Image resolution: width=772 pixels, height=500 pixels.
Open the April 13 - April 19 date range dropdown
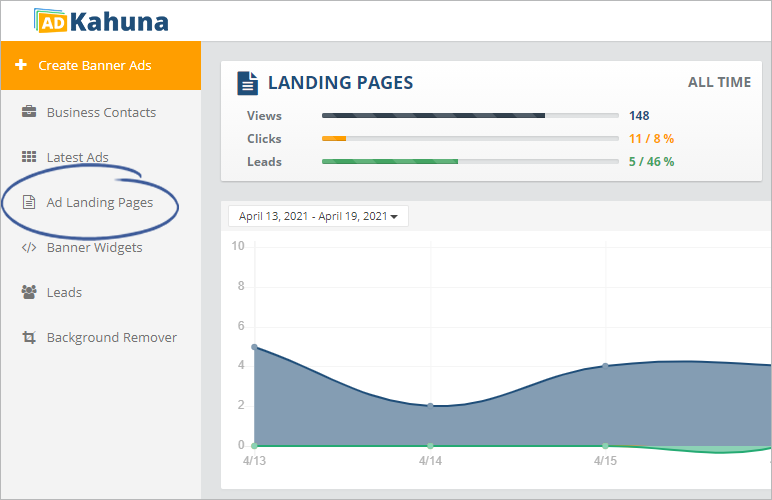click(x=318, y=216)
